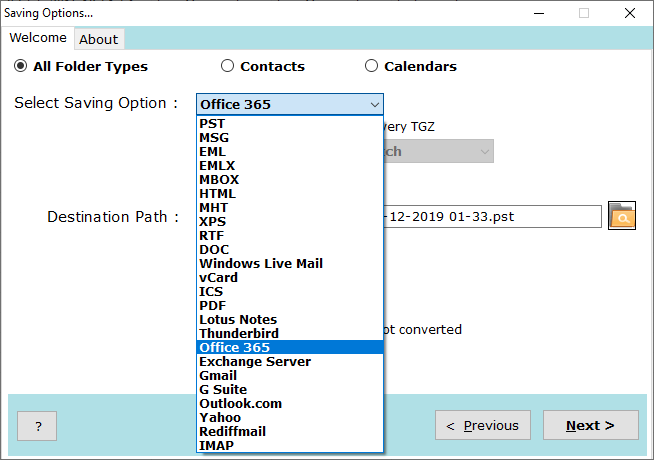Choose EMLX from the saving options list
Viewport: 654px width, 460px height.
(290, 166)
